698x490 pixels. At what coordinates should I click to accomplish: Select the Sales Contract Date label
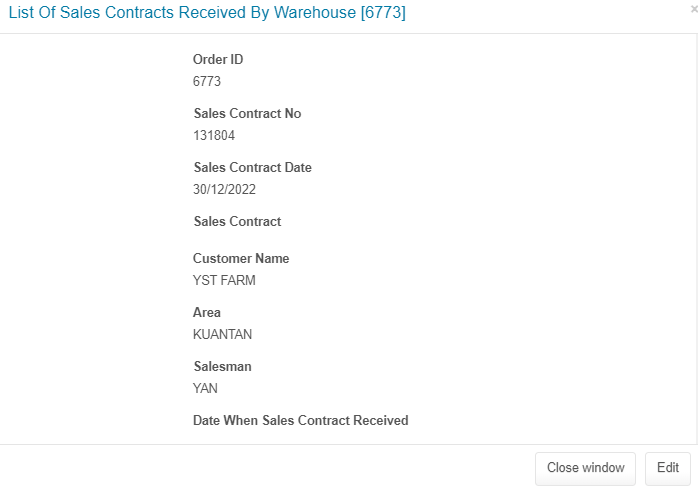point(252,167)
